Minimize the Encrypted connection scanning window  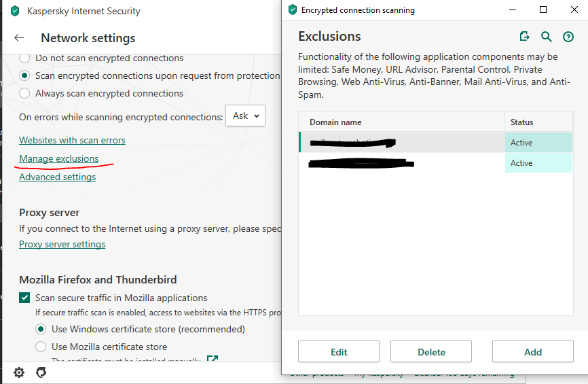click(513, 10)
